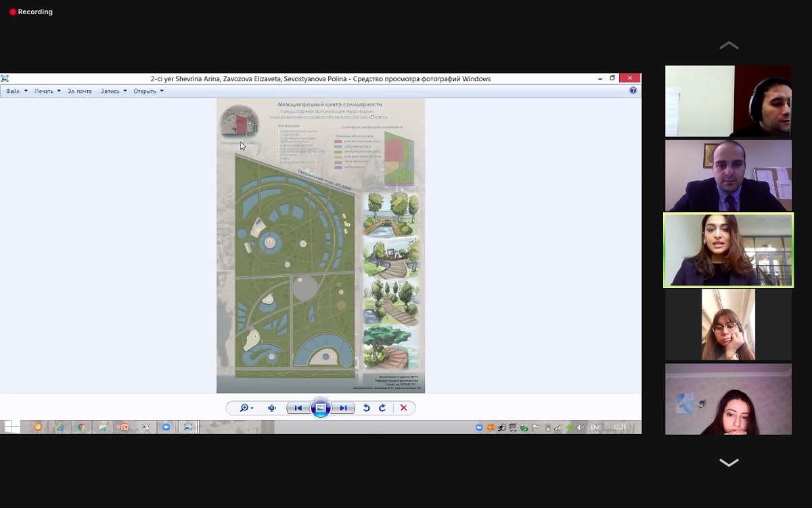Click the landscape plan image in viewer
The image size is (812, 508).
pos(321,245)
